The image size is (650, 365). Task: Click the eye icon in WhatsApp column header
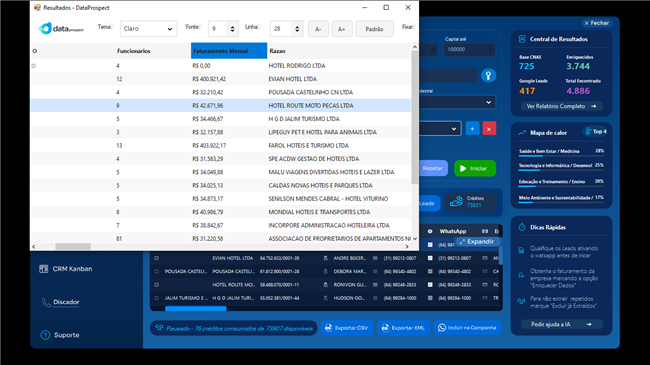pos(430,231)
